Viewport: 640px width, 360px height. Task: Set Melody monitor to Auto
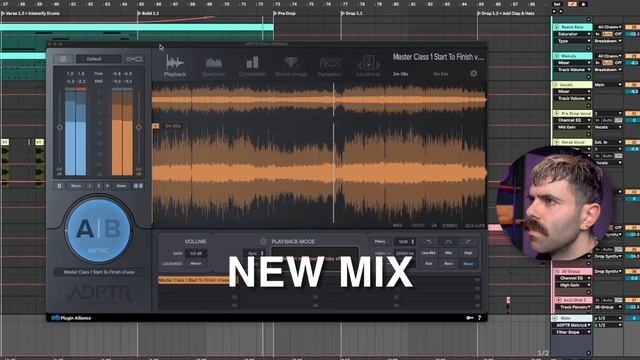[x=608, y=63]
